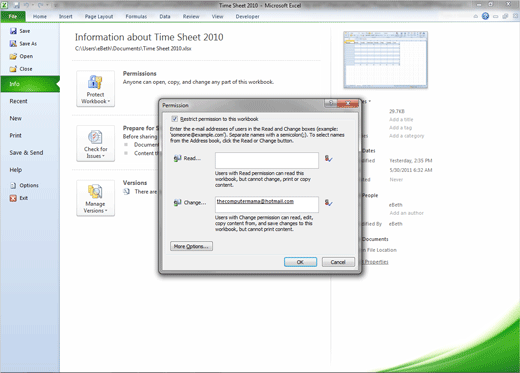Click the Protect Workbook lock icon

coord(95,82)
